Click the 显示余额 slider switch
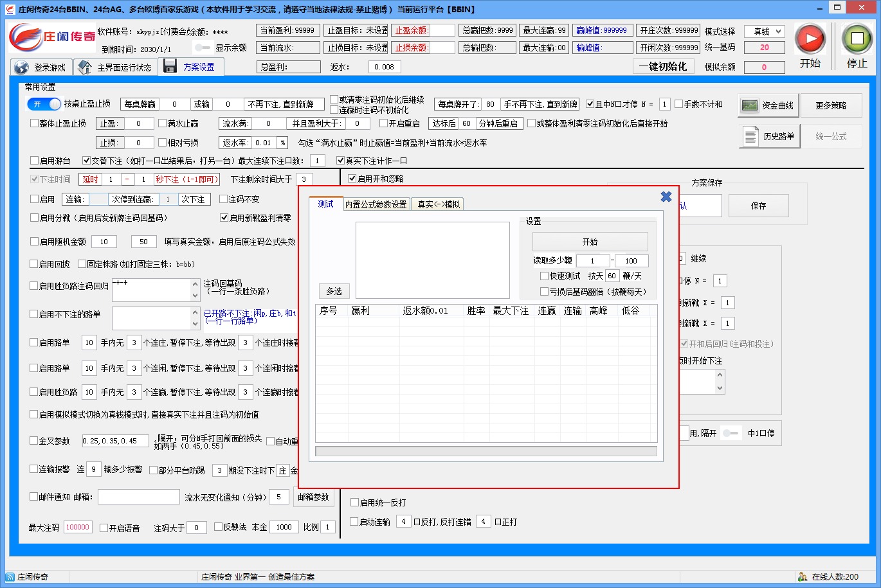 (x=203, y=48)
